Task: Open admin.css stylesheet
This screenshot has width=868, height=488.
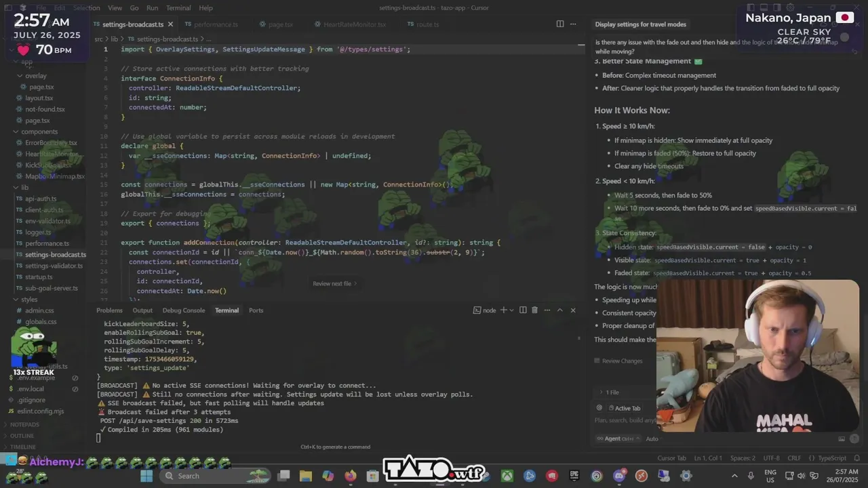Action: pyautogui.click(x=39, y=310)
